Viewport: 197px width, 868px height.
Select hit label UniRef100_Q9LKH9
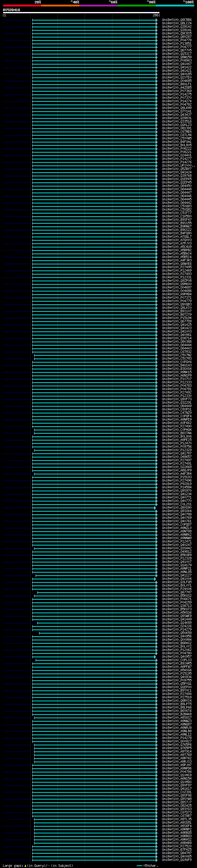pyautogui.click(x=176, y=108)
